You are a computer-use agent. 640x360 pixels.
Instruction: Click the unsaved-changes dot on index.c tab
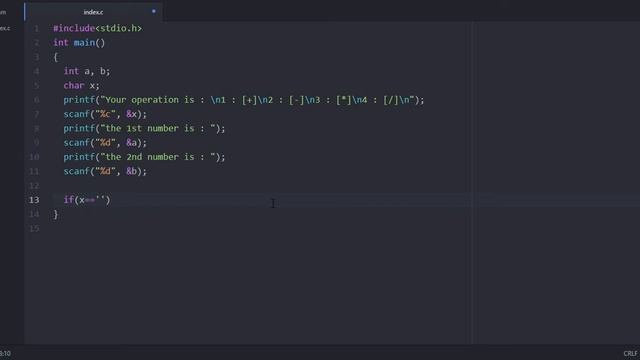pos(154,11)
